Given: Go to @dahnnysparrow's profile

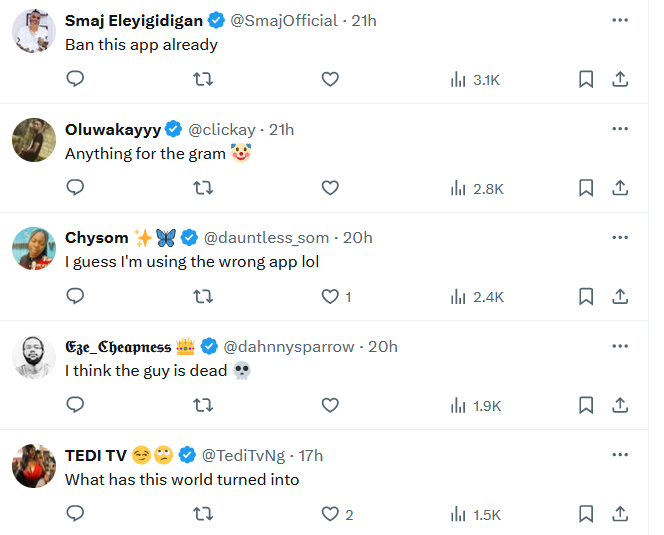Looking at the screenshot, I should pos(289,347).
